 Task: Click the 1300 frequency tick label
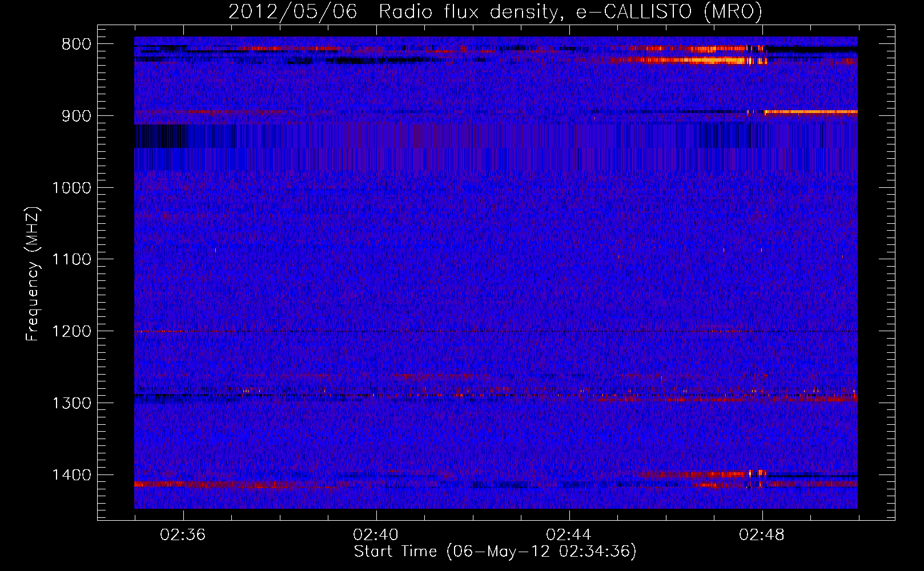tap(71, 404)
